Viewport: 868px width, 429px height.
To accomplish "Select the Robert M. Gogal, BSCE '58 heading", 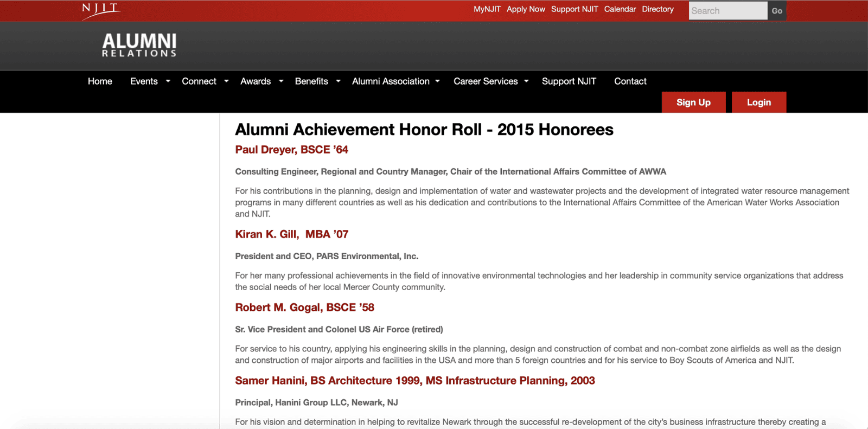I will (x=304, y=308).
